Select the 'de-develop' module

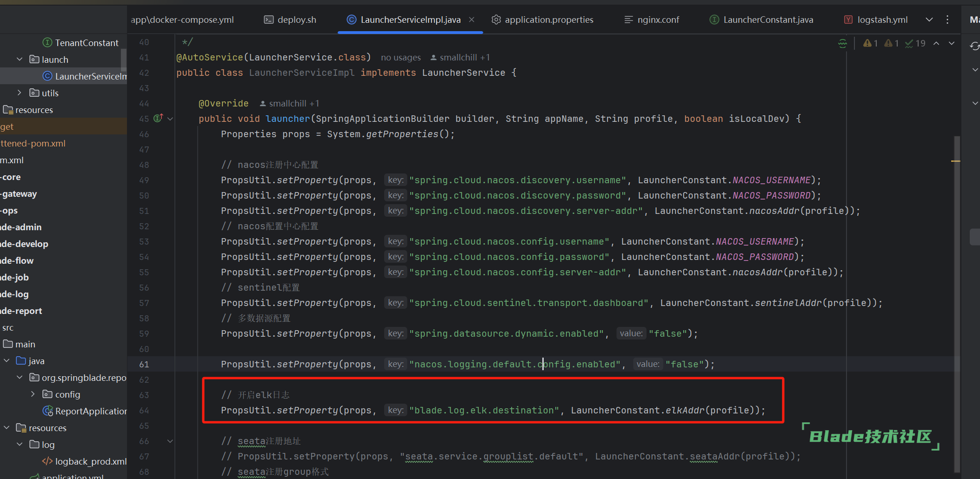(x=63, y=244)
